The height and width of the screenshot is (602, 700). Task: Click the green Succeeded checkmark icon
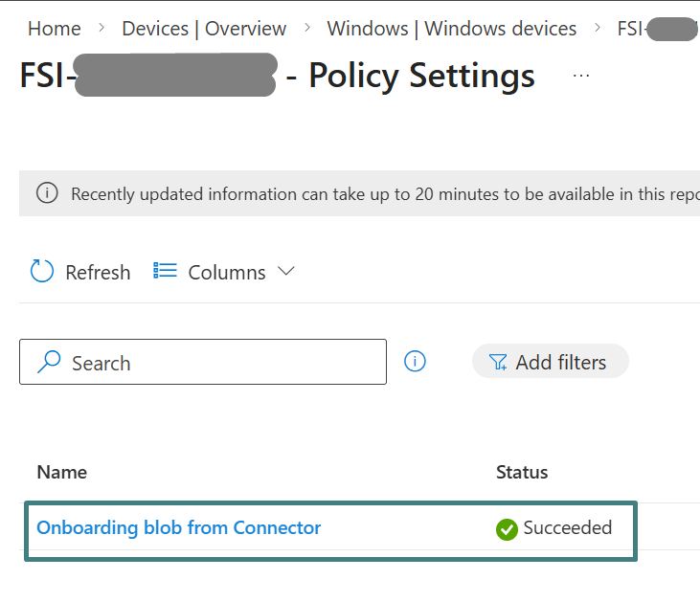(507, 528)
